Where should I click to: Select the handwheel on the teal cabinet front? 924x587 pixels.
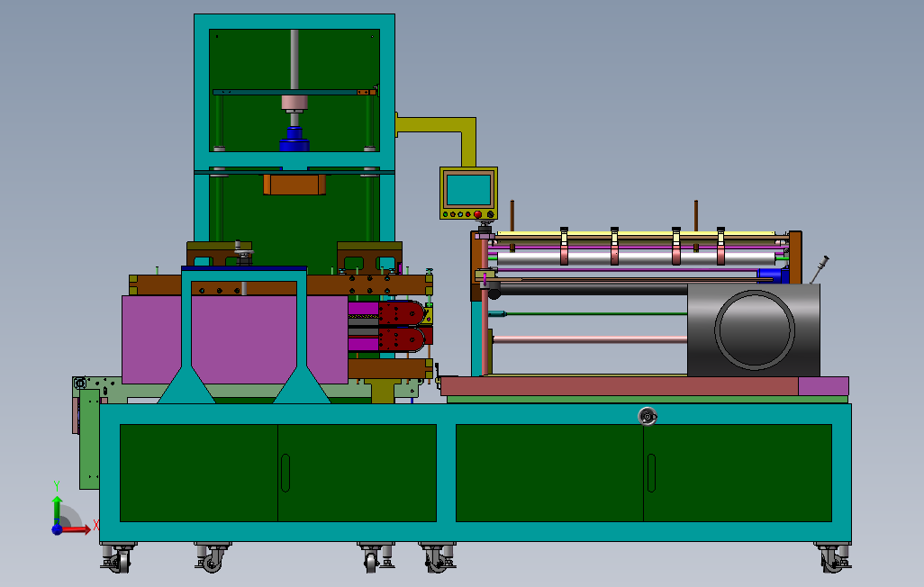click(648, 416)
